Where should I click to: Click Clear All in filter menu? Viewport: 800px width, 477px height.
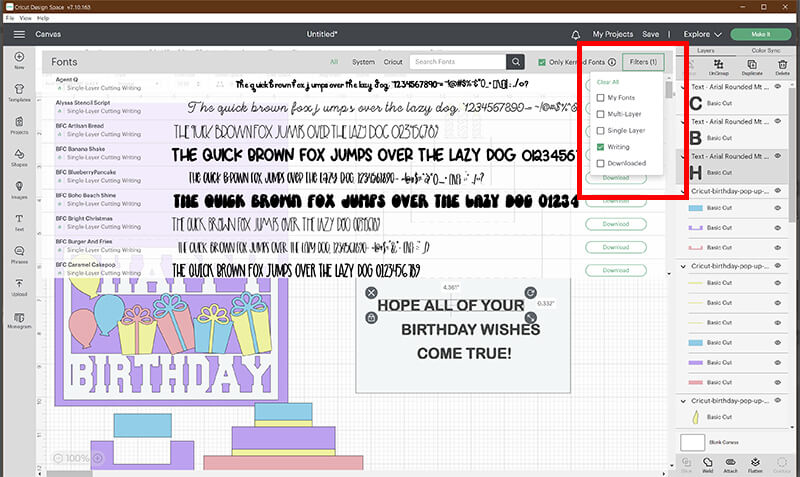[x=608, y=82]
